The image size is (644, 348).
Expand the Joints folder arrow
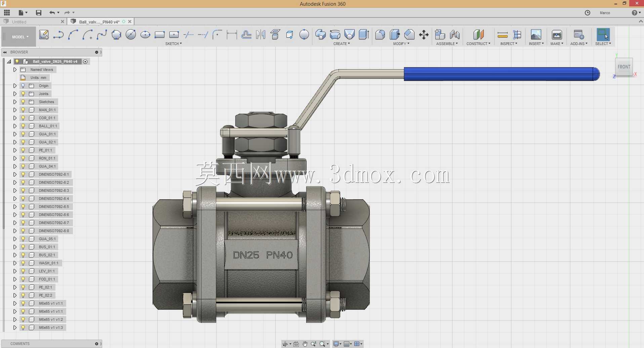15,94
